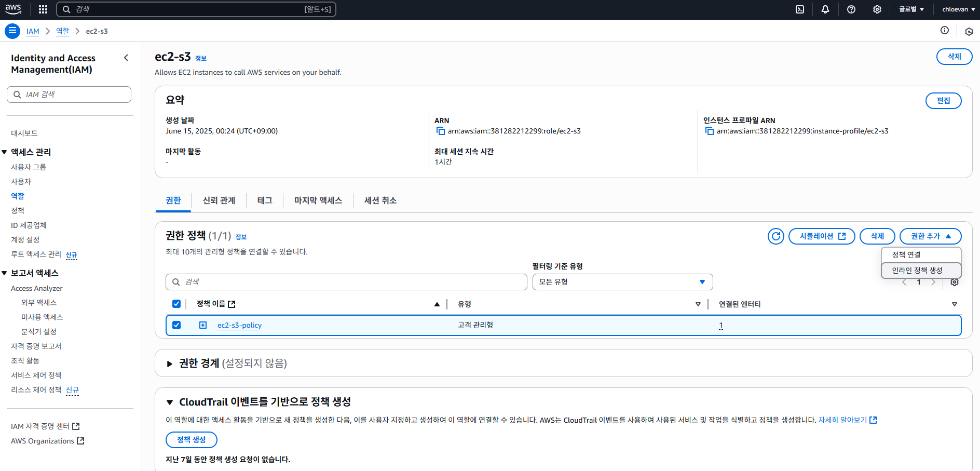
Task: Refresh the permissions policy list
Action: (776, 236)
